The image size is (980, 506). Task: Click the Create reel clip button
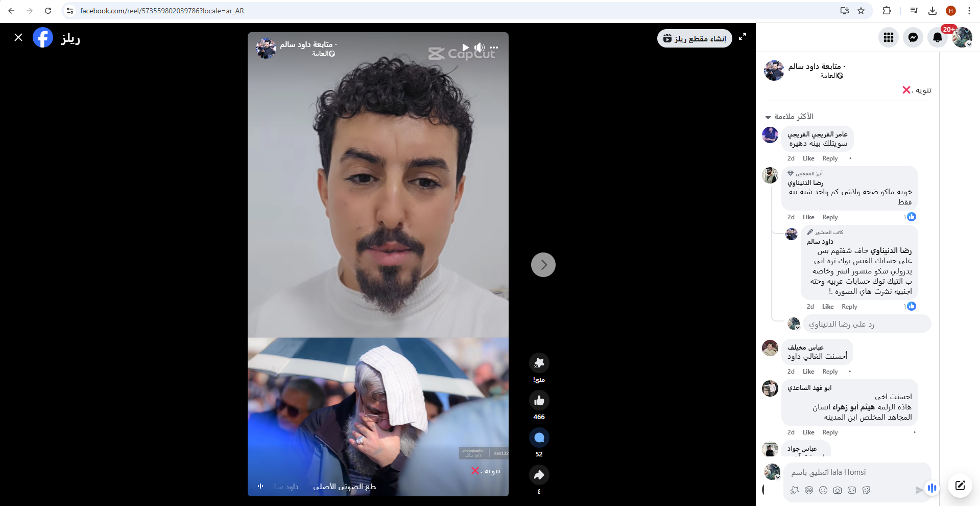coord(695,38)
